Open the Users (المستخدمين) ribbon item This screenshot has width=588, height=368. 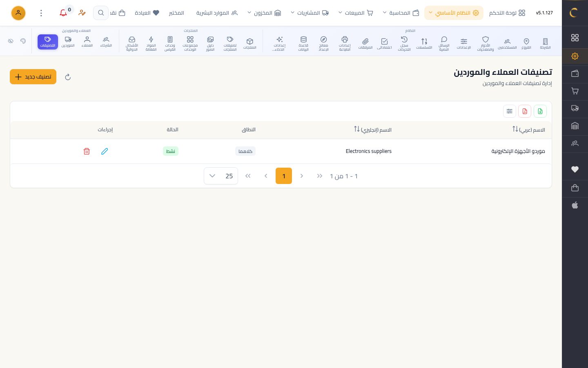[507, 43]
